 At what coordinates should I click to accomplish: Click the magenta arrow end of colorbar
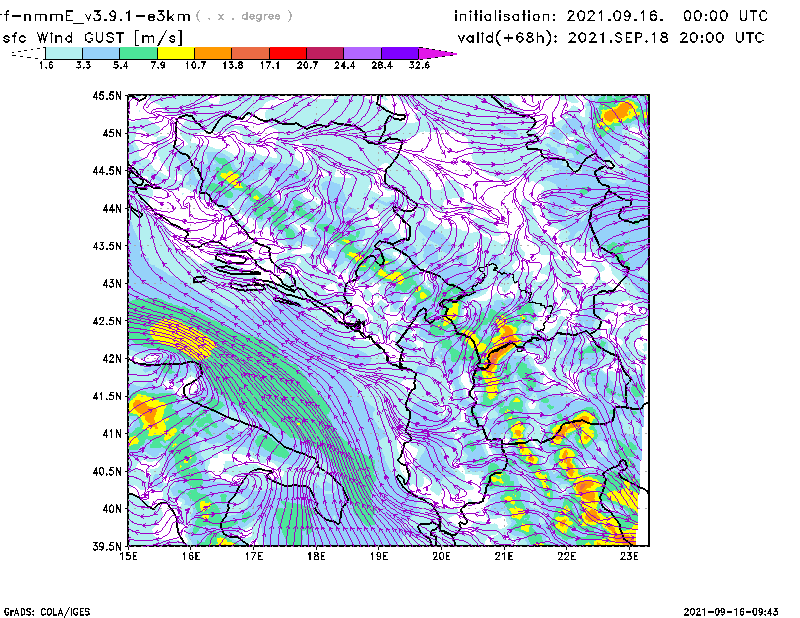[x=437, y=53]
